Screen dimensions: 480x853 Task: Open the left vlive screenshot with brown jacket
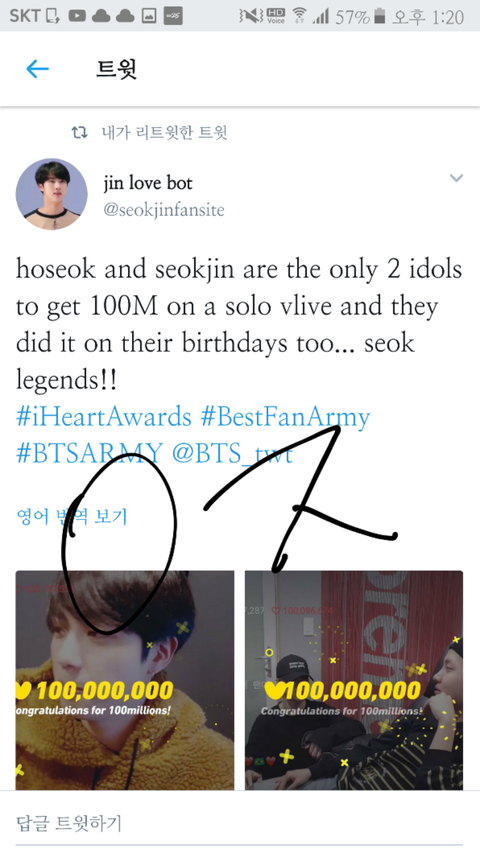[125, 680]
